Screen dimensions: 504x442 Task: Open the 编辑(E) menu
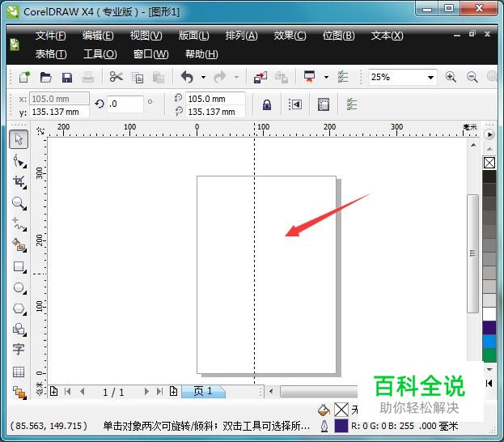98,36
